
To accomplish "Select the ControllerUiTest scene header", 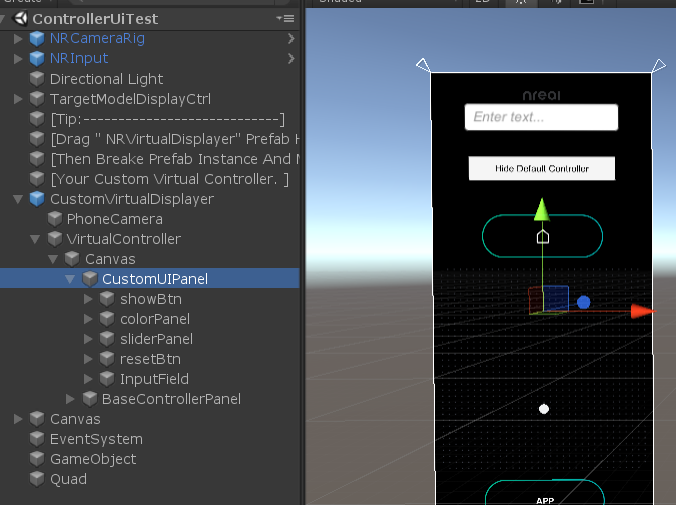I will [x=150, y=19].
